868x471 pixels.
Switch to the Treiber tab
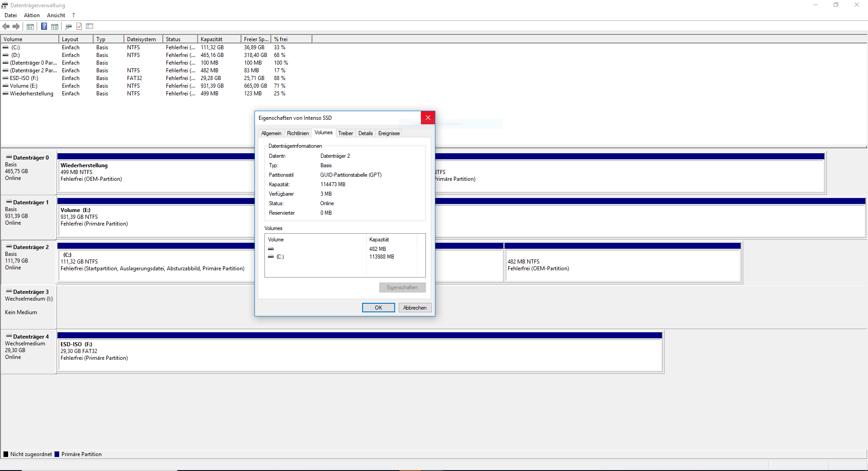(345, 133)
